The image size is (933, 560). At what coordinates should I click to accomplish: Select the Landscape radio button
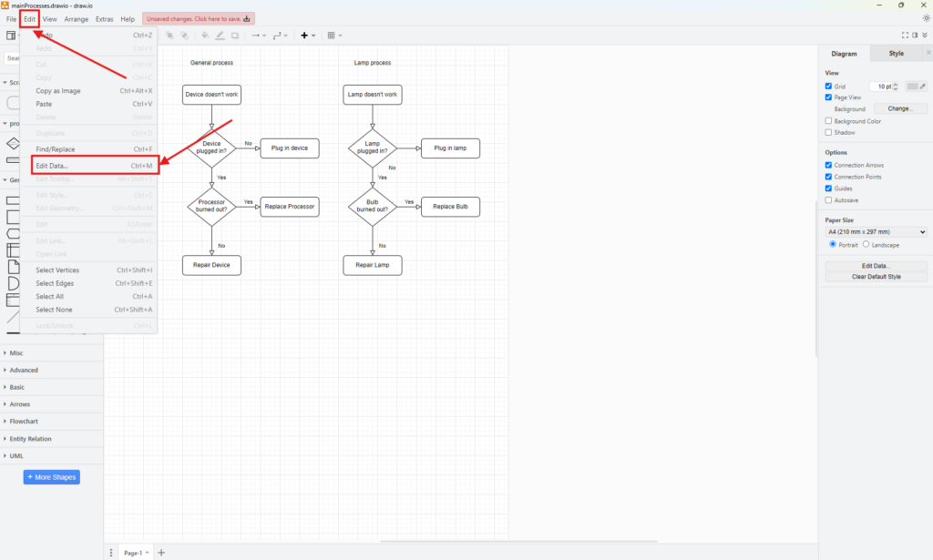tap(867, 245)
